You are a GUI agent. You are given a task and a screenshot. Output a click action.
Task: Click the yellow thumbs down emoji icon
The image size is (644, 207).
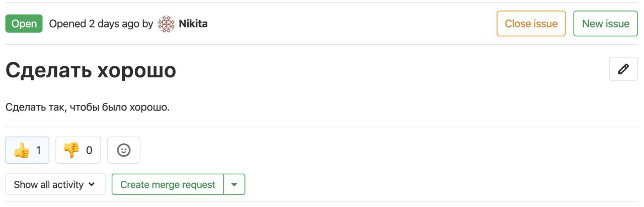click(x=71, y=150)
